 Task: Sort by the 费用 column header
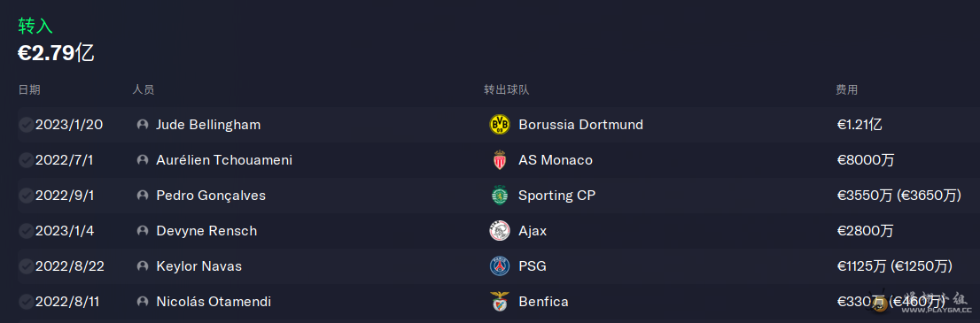pyautogui.click(x=847, y=90)
